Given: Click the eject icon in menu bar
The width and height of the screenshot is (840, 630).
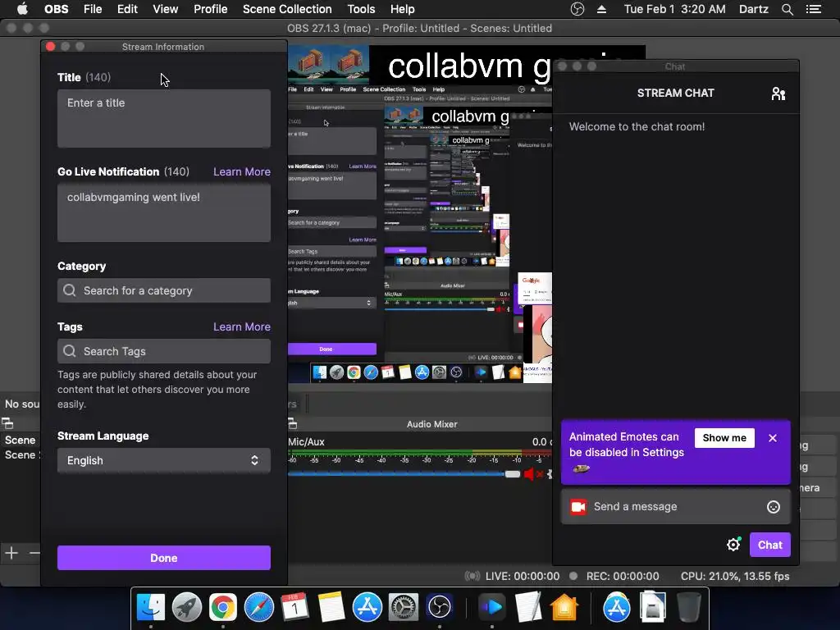Looking at the screenshot, I should coord(601,9).
